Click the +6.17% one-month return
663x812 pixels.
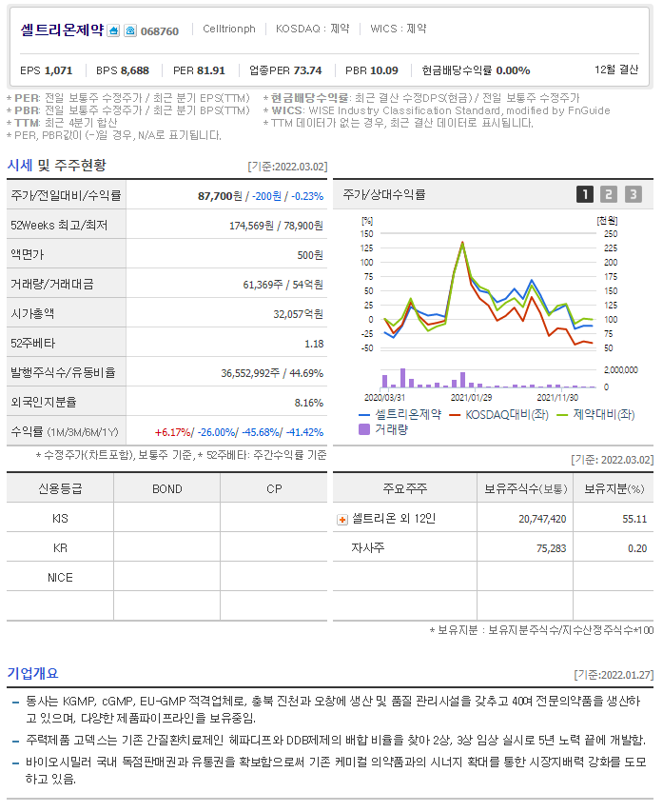click(173, 432)
